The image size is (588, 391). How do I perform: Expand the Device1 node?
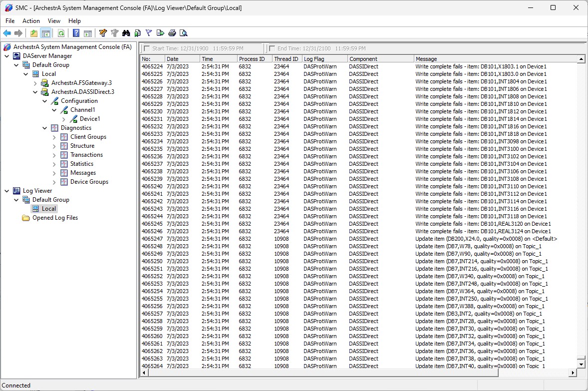point(64,119)
